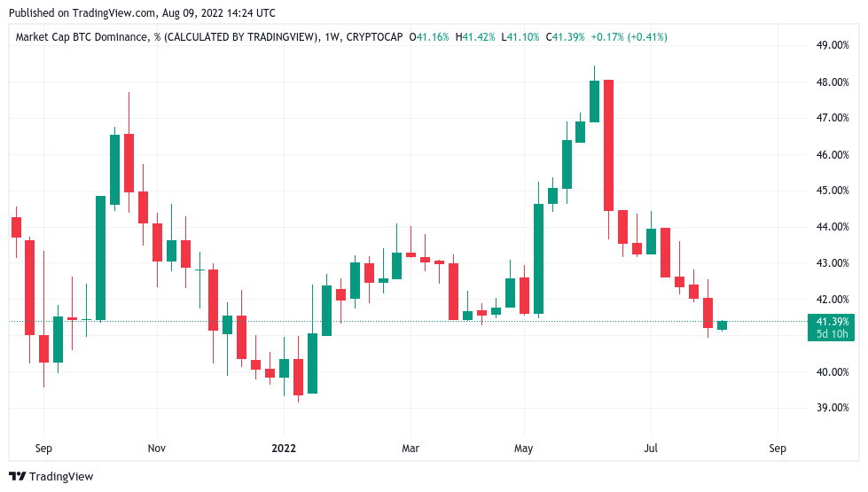Click the 1W interval label

point(332,37)
